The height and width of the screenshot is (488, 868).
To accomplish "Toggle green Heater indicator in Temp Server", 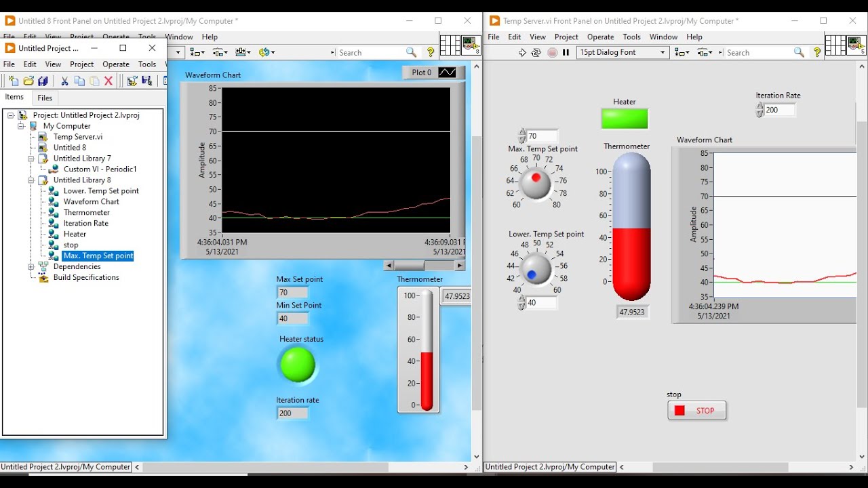I will (625, 119).
